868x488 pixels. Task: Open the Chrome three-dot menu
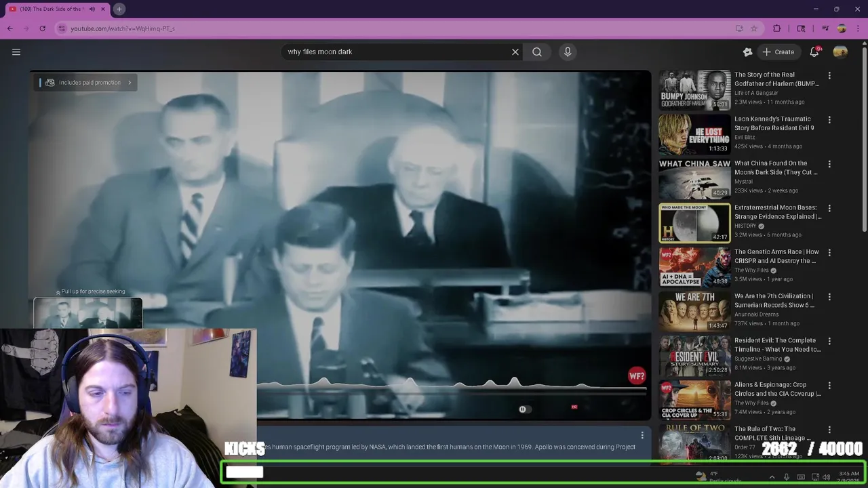(x=858, y=28)
